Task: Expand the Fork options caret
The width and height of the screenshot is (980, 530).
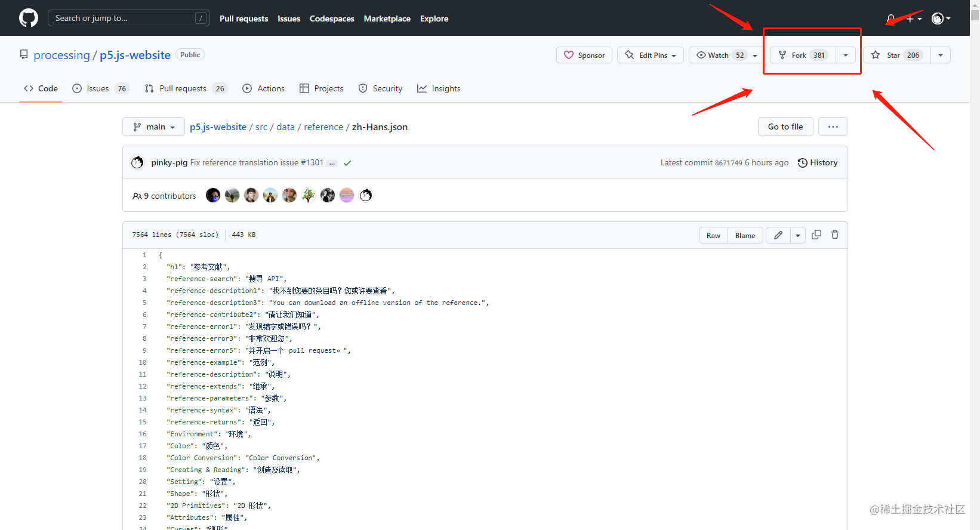Action: point(846,56)
